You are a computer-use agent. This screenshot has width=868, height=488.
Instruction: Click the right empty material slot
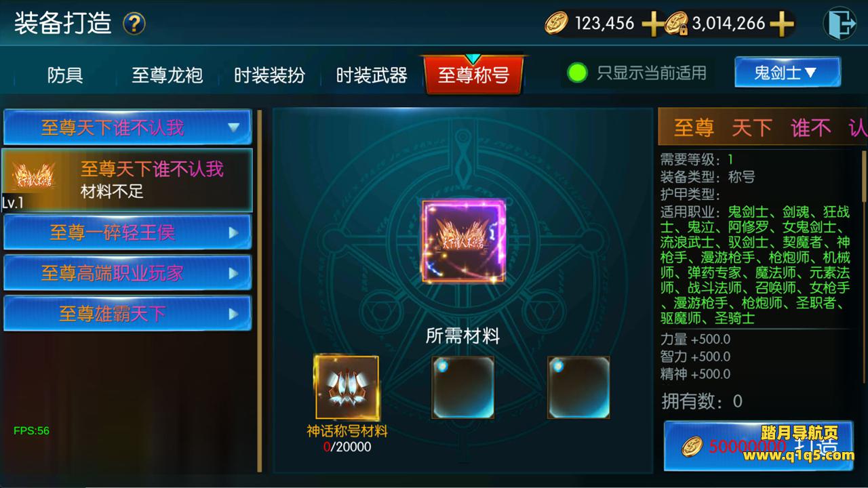578,387
